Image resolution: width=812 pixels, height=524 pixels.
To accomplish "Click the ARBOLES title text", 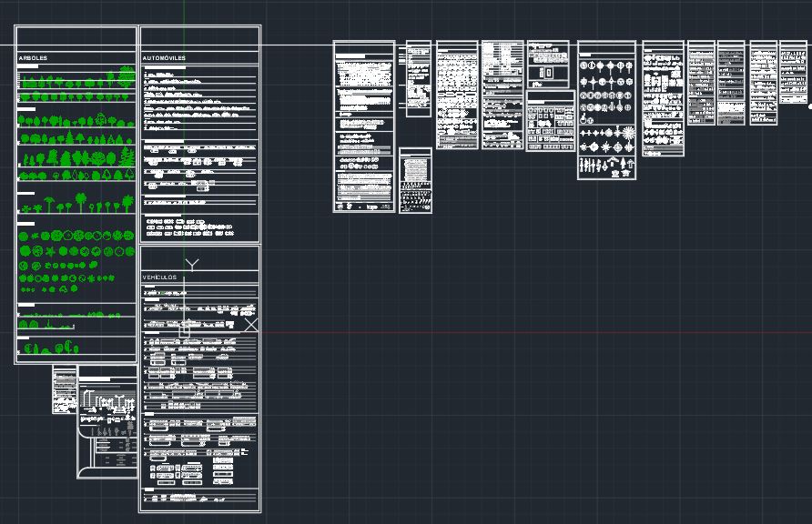I will coord(34,56).
